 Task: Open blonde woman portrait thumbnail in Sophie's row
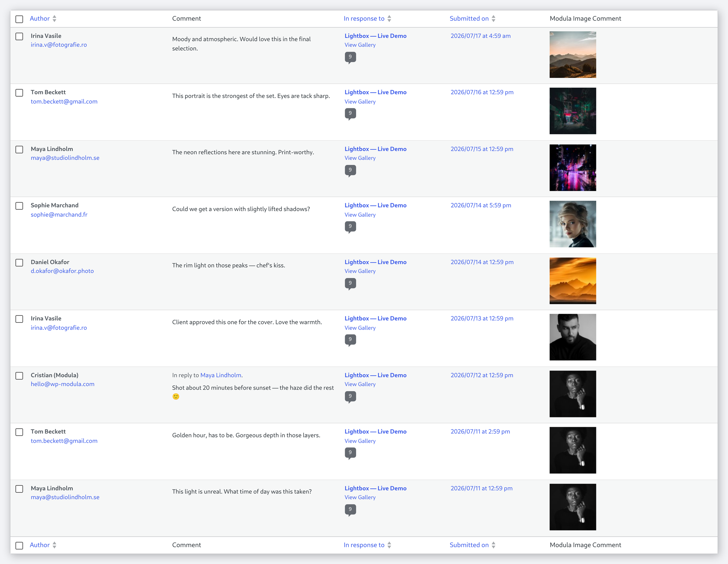click(x=573, y=224)
